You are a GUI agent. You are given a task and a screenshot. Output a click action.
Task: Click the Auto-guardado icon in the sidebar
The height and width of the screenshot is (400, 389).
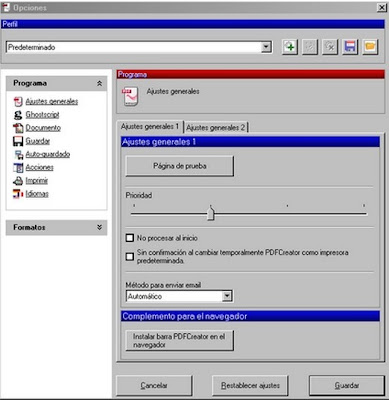[19, 154]
